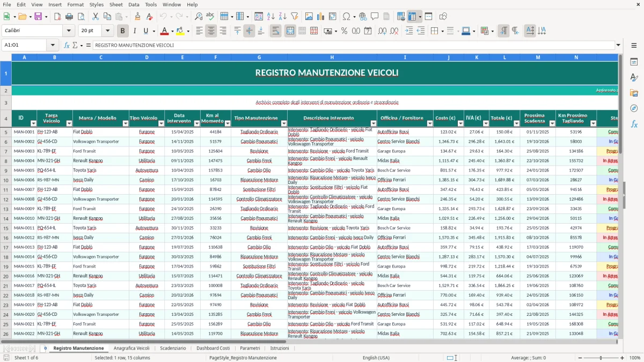Run the Spelling check icon

point(210,17)
